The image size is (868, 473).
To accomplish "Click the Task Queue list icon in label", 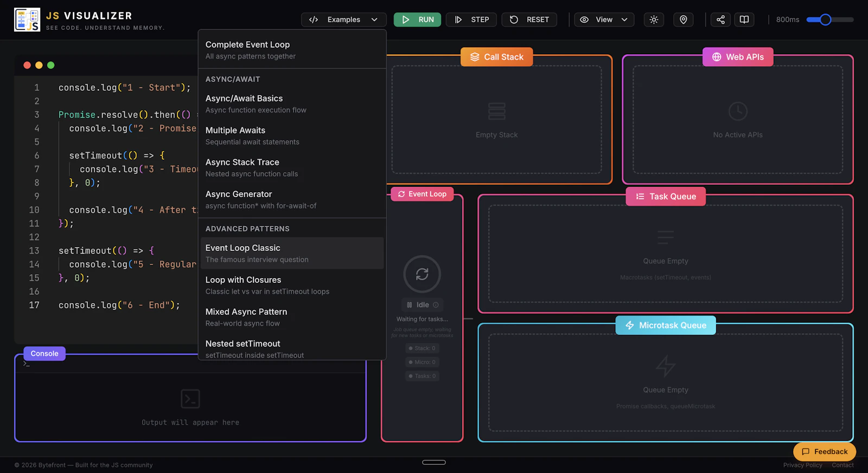I will (640, 197).
